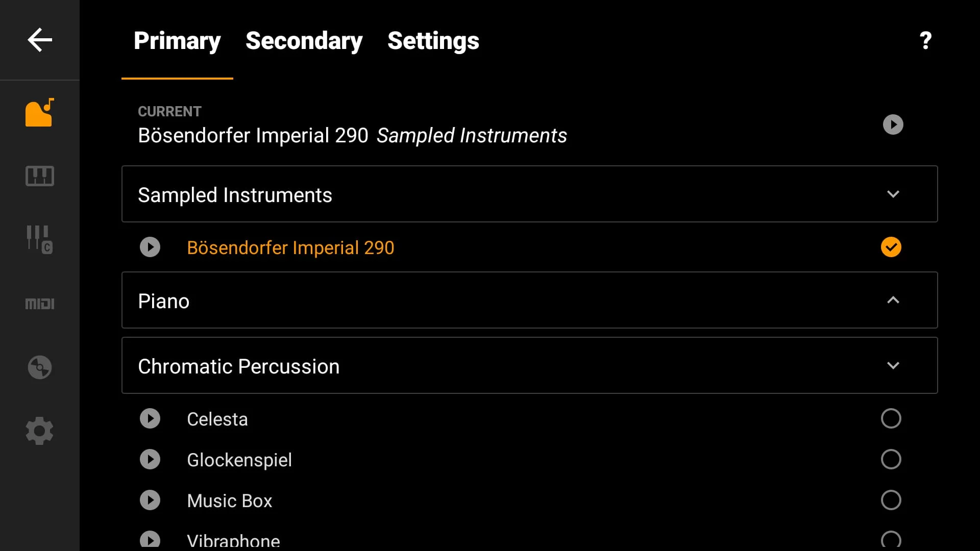
Task: Click the Vibraphone instrument label
Action: click(x=233, y=539)
